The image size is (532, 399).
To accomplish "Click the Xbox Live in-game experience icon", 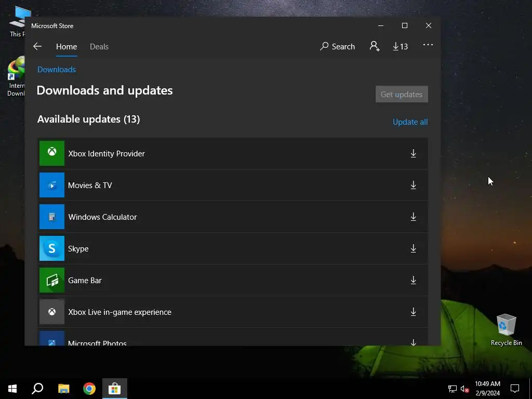I will tap(52, 312).
